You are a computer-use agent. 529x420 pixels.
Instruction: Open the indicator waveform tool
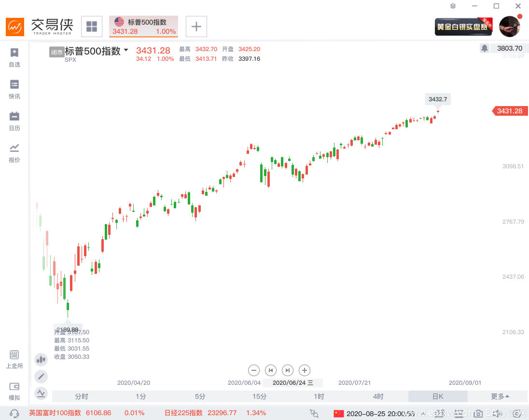click(41, 393)
